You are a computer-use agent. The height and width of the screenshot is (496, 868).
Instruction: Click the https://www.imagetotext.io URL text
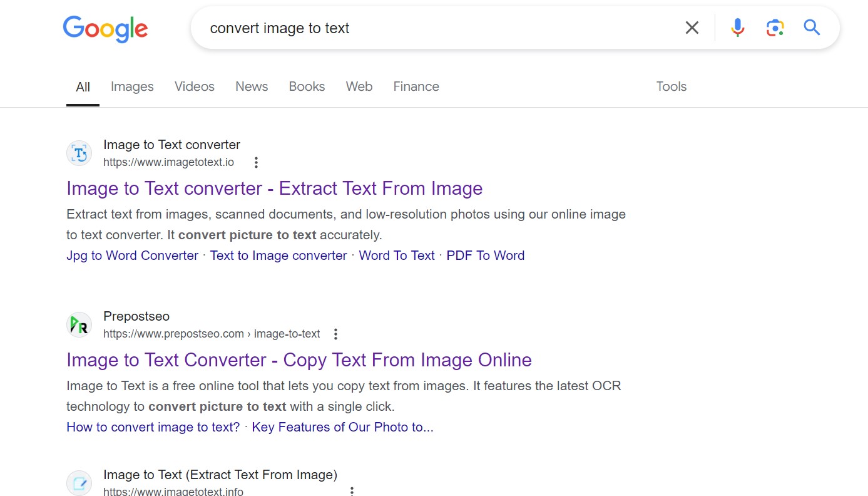tap(168, 162)
